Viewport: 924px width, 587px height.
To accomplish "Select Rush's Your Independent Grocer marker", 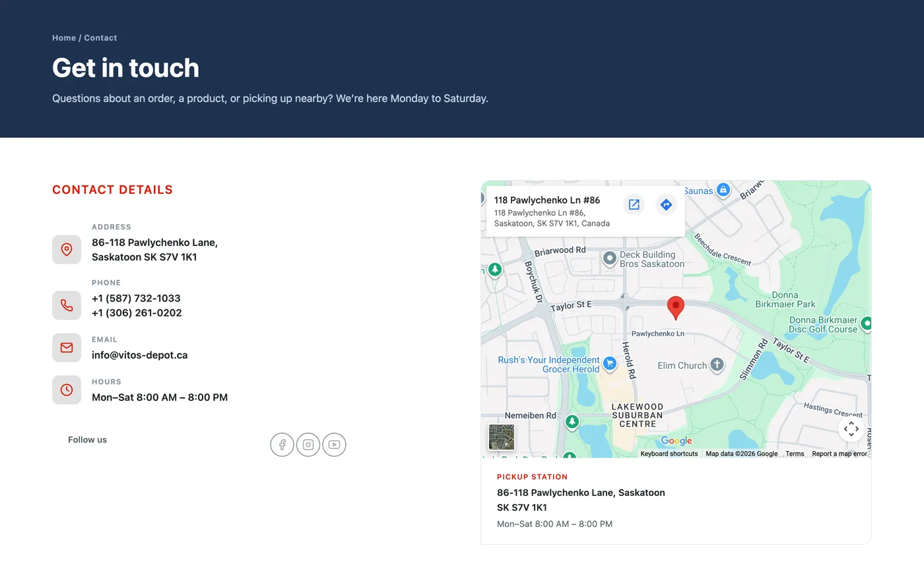I will coord(610,363).
